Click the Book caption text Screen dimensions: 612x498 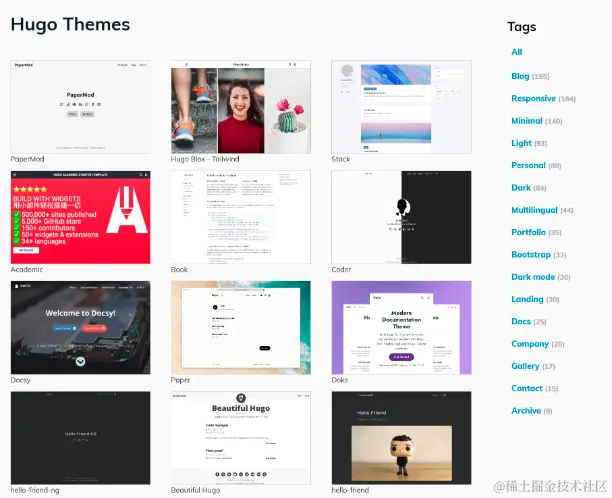[x=179, y=270]
